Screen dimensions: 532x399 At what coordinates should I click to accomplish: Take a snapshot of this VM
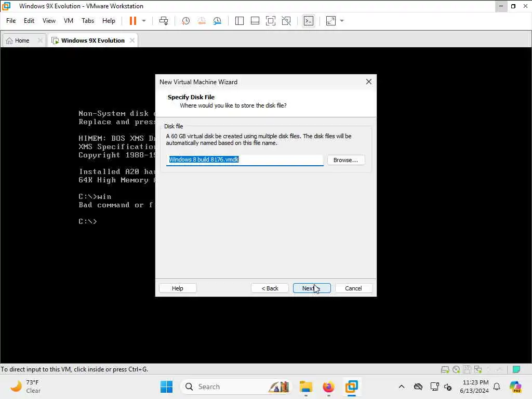tap(185, 21)
